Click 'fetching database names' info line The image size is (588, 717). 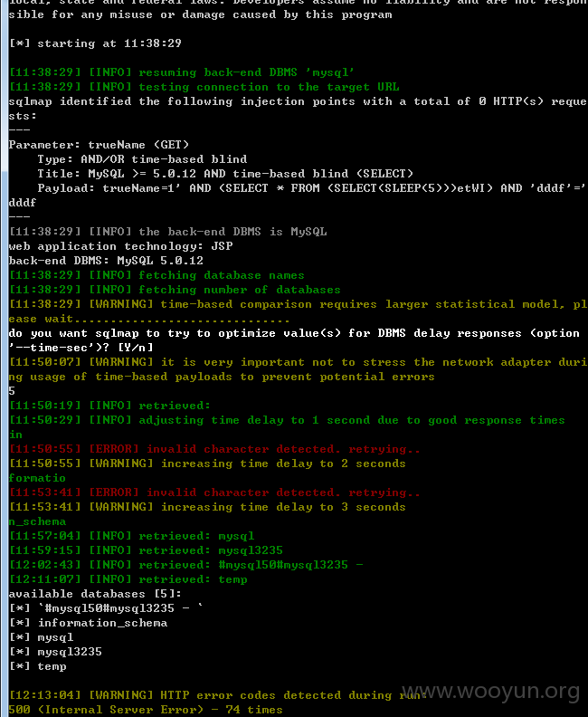click(x=156, y=275)
